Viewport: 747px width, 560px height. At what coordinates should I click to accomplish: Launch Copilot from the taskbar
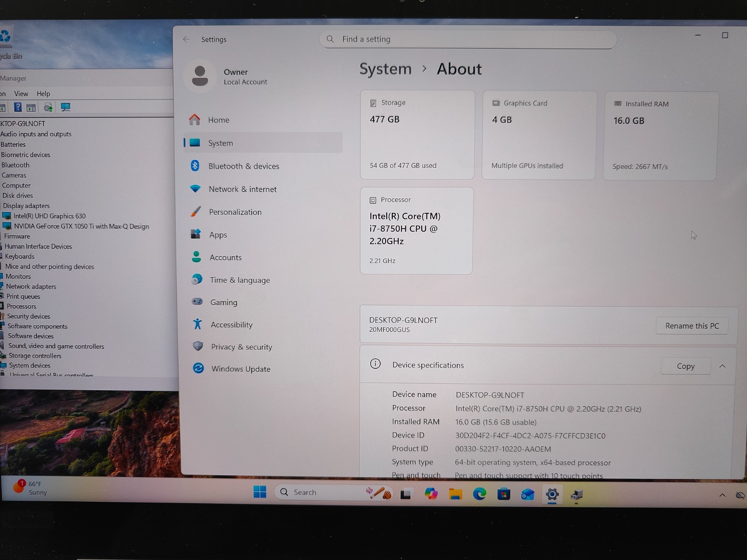pos(431,494)
